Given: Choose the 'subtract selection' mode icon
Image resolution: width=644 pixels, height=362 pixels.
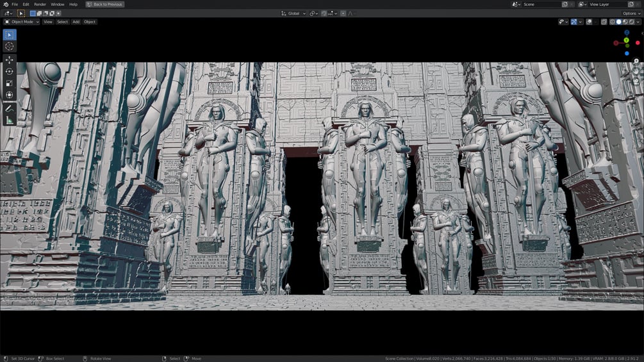Looking at the screenshot, I should 45,13.
